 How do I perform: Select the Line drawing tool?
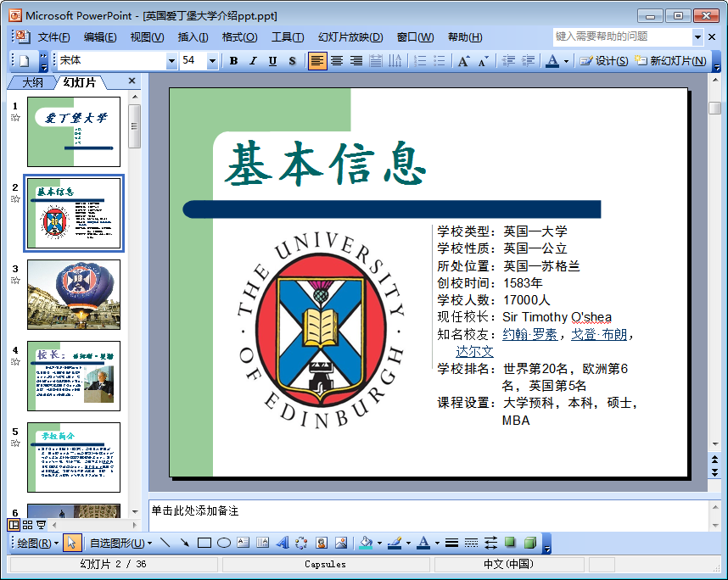(x=165, y=543)
